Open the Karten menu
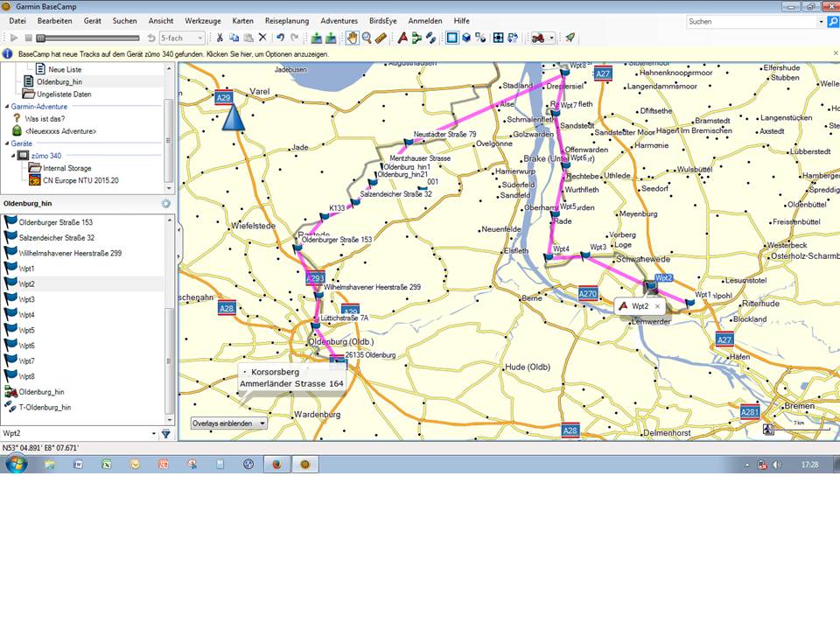The height and width of the screenshot is (630, 840). point(243,20)
